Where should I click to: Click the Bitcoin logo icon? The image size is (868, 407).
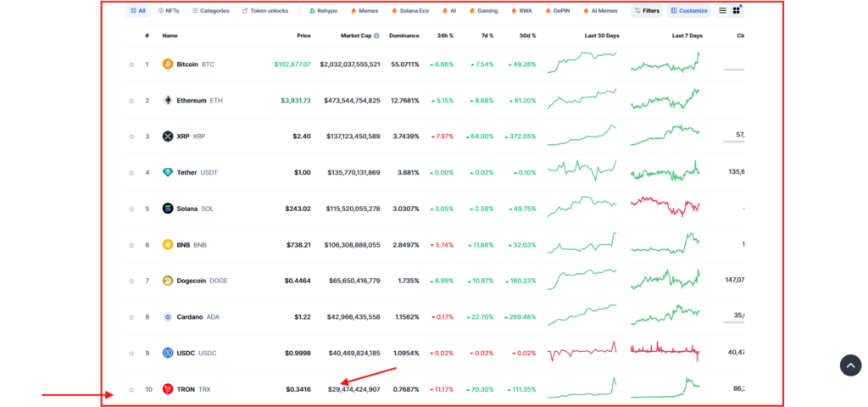click(168, 64)
